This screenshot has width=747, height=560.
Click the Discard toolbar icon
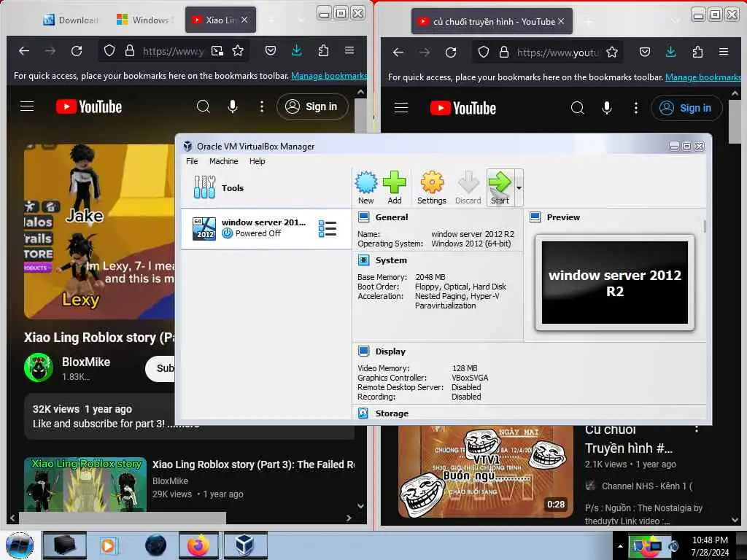(468, 187)
